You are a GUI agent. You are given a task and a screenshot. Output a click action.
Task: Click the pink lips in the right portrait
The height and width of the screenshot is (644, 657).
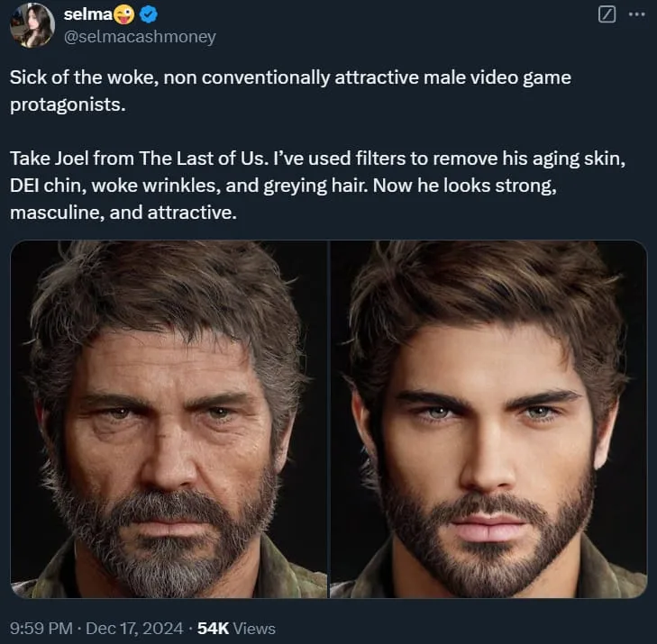coord(488,527)
